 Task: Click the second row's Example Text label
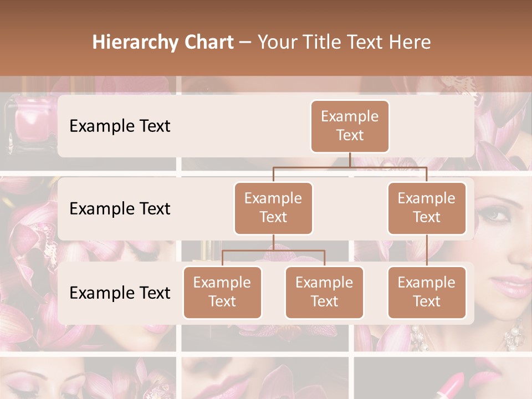tap(120, 208)
